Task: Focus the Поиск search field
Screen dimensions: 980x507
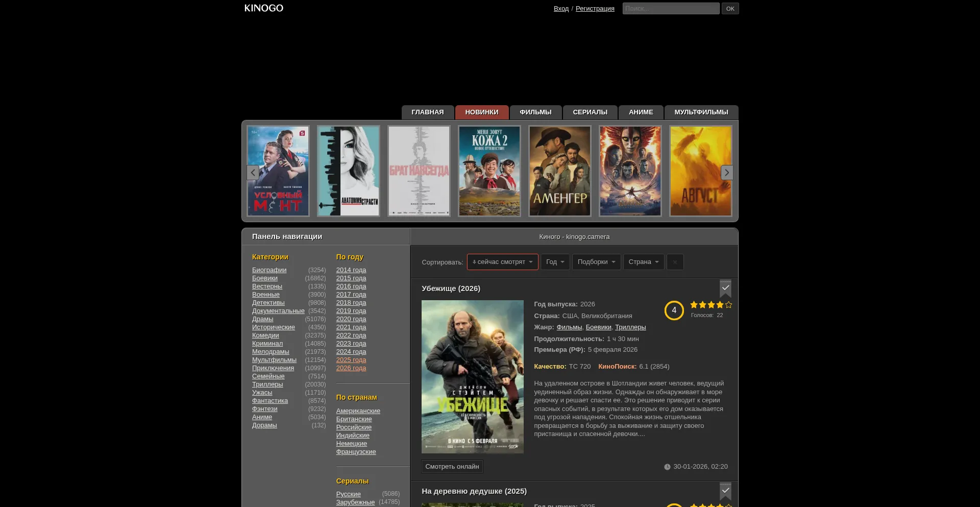Action: tap(671, 9)
